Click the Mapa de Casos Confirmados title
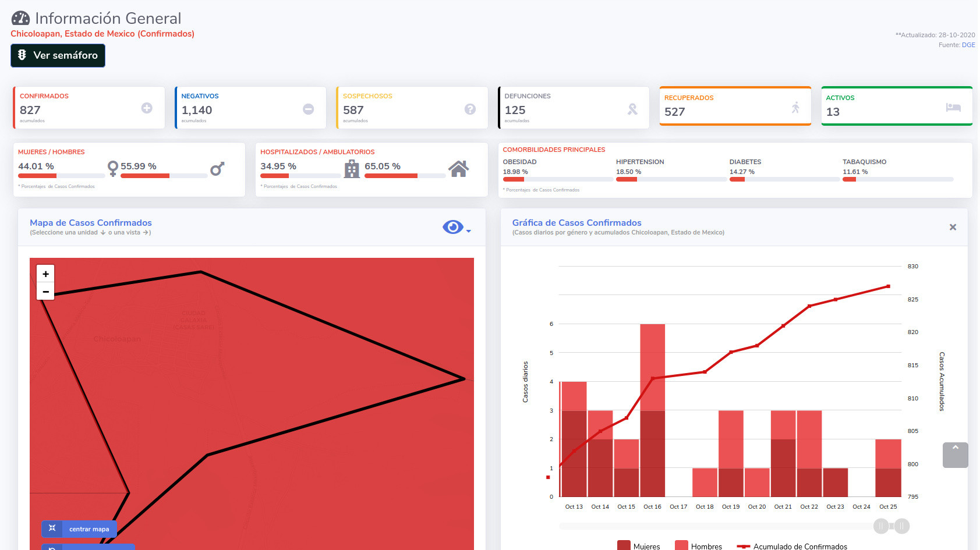This screenshot has width=980, height=550. 91,222
